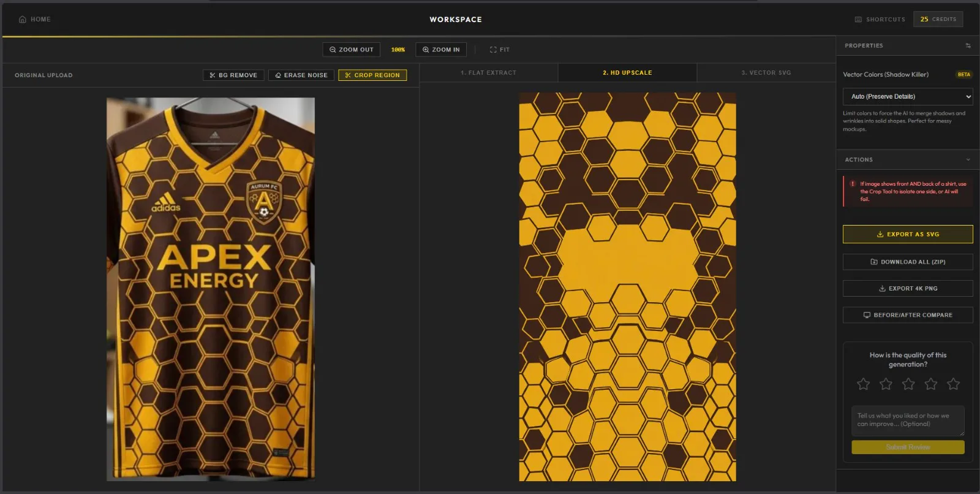View the 25 Credits balance
Image resolution: width=980 pixels, height=494 pixels.
pyautogui.click(x=938, y=20)
